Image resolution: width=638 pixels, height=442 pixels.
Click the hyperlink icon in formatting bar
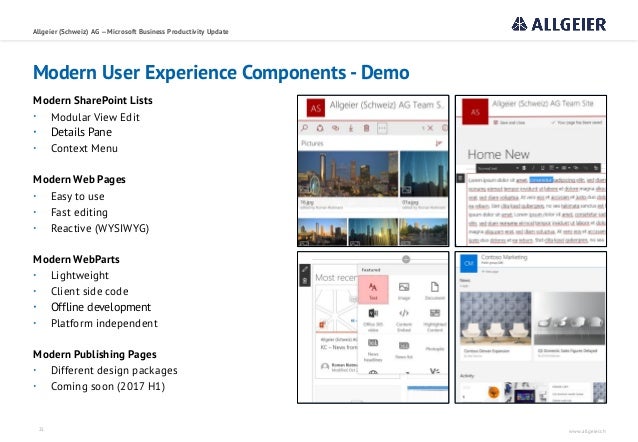pos(576,168)
